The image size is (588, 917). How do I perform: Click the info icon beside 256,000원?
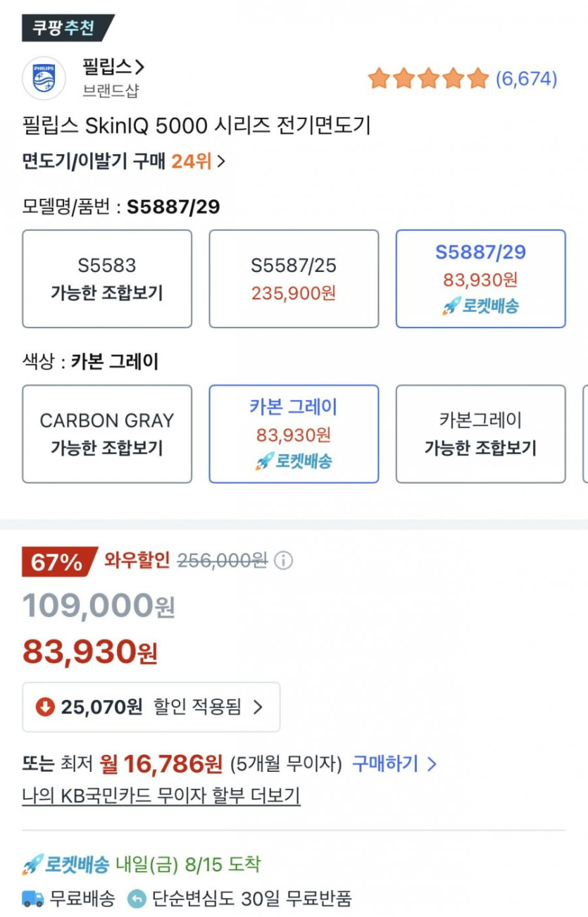pos(283,561)
